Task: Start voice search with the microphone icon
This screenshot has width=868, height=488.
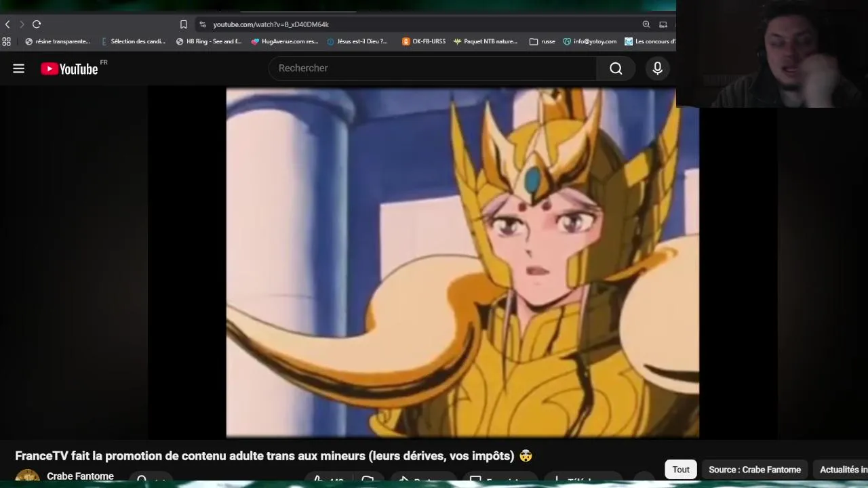Action: (x=657, y=68)
